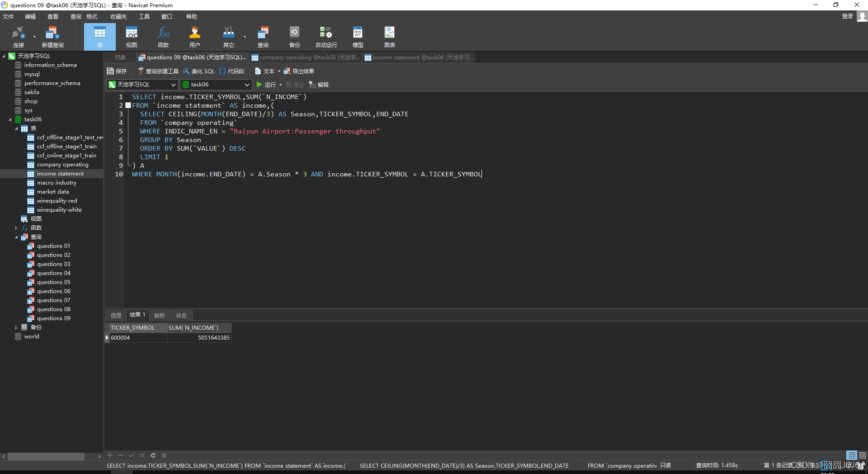Open the Query Builder (查询创建工具)
Image resolution: width=868 pixels, height=474 pixels.
coord(158,71)
